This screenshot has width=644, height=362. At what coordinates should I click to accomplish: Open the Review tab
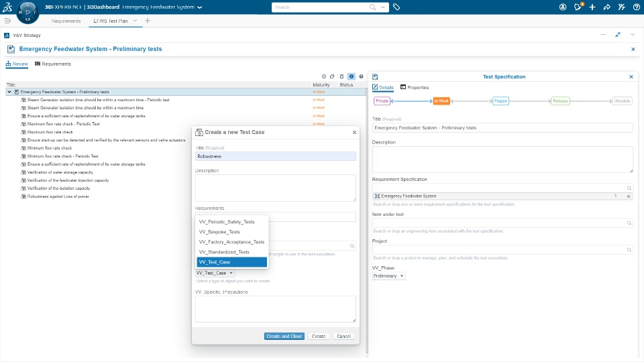(x=17, y=64)
